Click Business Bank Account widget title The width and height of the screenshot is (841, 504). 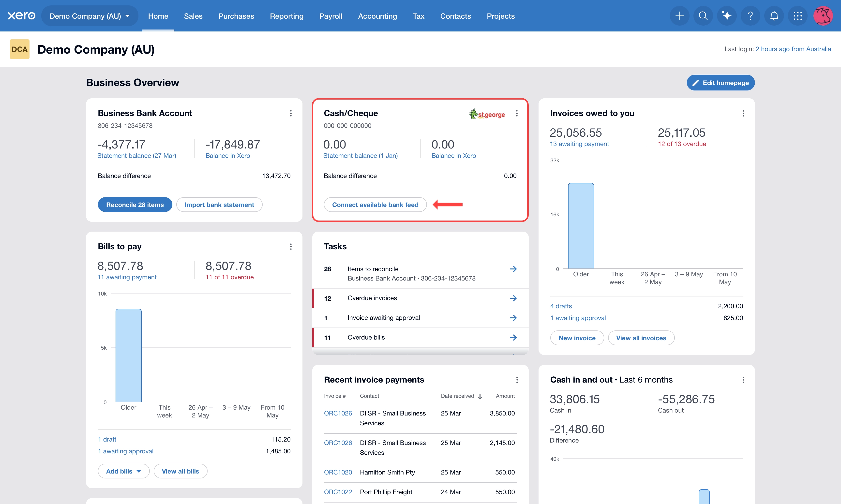coord(145,113)
